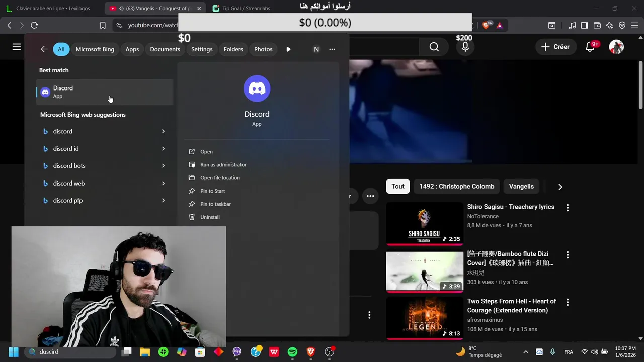Open the FRA language switcher
Screen dimensions: 644x362
(x=569, y=352)
